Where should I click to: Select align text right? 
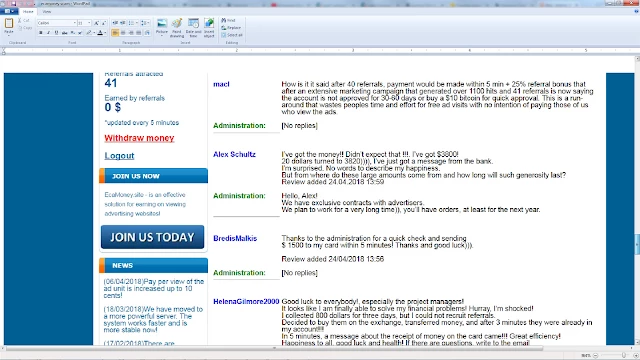click(131, 33)
